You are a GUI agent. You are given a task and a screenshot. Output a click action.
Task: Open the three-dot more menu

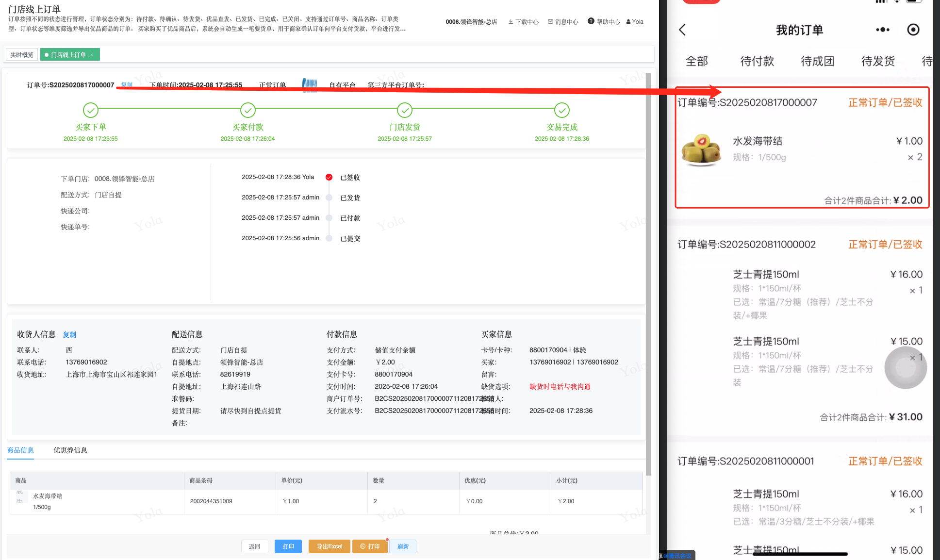[x=882, y=30]
